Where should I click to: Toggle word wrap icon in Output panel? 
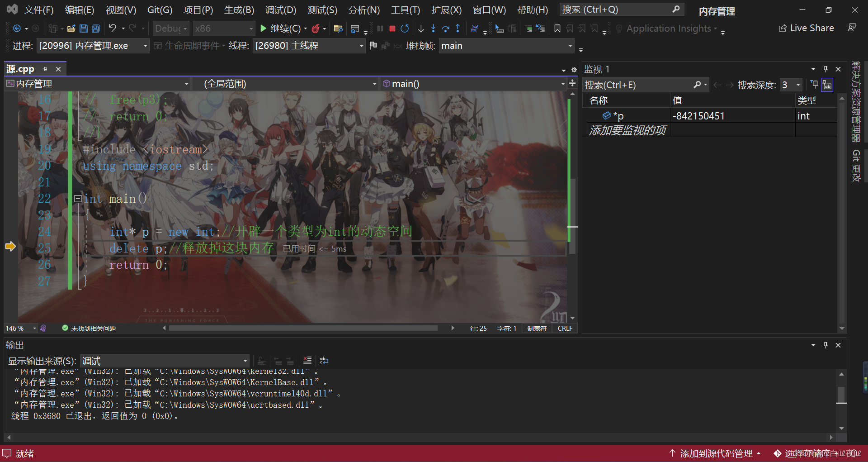[x=324, y=361]
